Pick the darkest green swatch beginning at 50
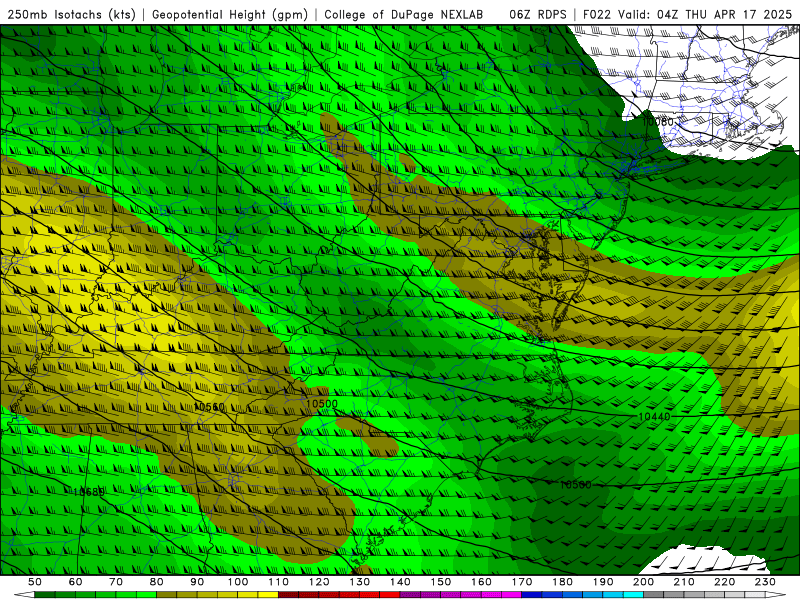Image resolution: width=800 pixels, height=600 pixels. (x=45, y=595)
